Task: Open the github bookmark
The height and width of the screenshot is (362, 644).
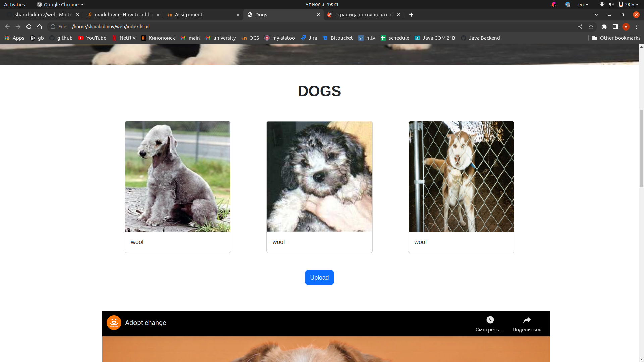Action: [x=61, y=38]
